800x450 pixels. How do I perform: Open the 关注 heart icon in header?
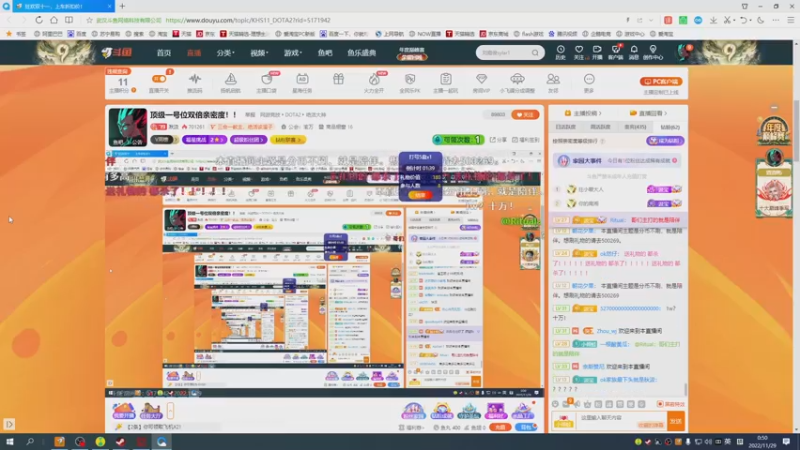point(579,52)
